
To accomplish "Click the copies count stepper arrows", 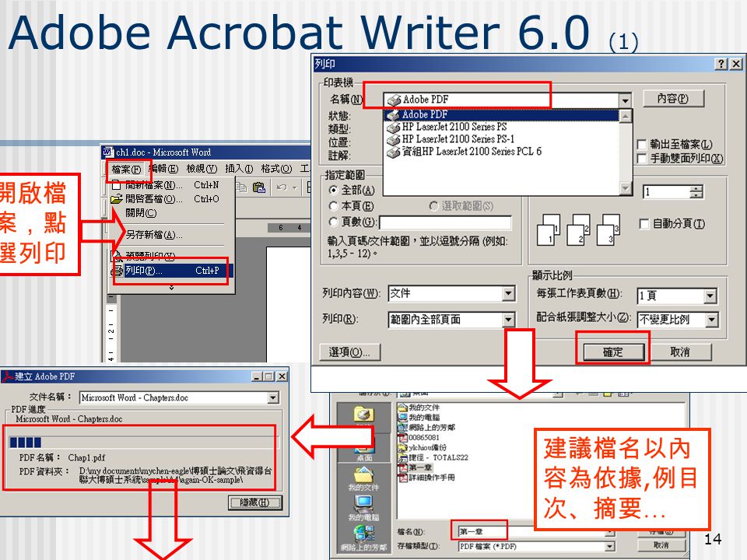I will click(x=696, y=192).
